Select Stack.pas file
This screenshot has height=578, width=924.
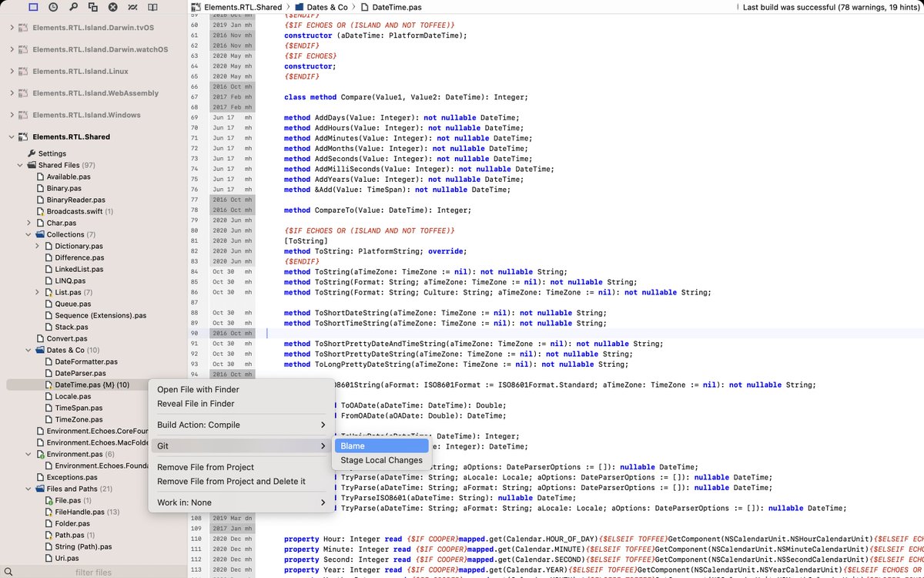[72, 327]
